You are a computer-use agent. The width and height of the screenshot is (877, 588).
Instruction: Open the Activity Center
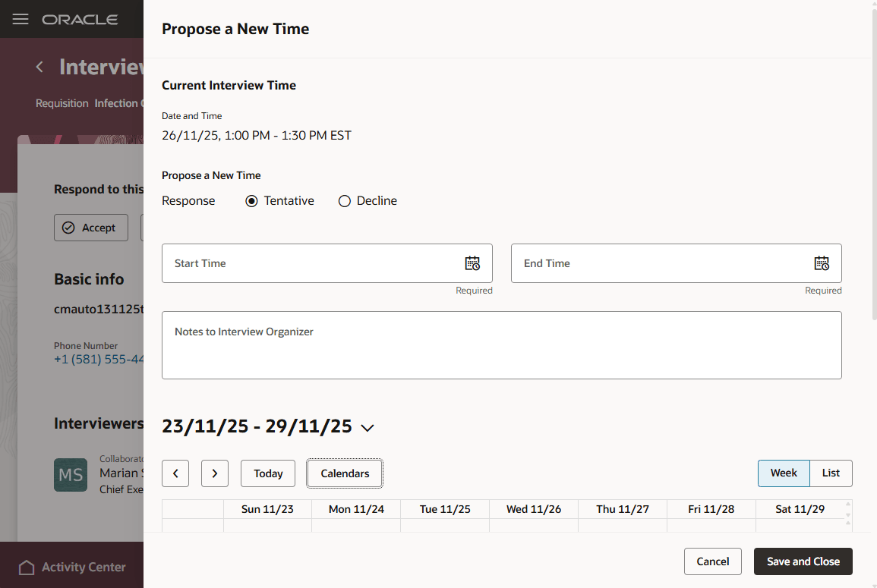coord(71,567)
